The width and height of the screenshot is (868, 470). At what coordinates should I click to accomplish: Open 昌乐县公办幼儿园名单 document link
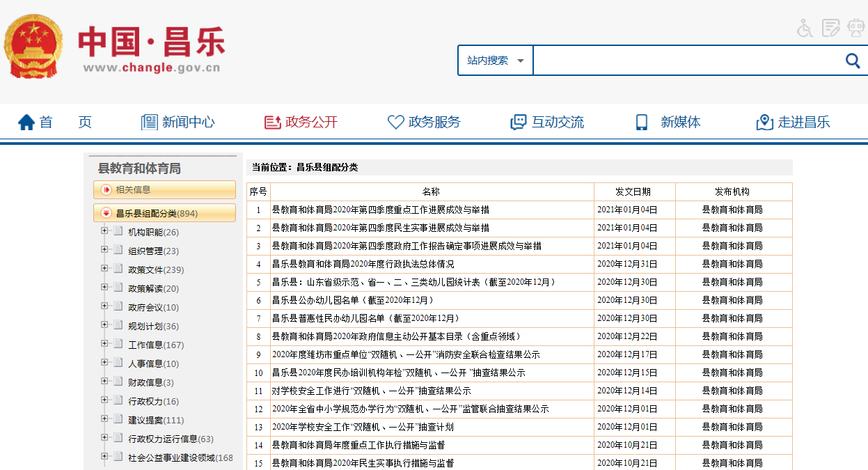pos(353,300)
